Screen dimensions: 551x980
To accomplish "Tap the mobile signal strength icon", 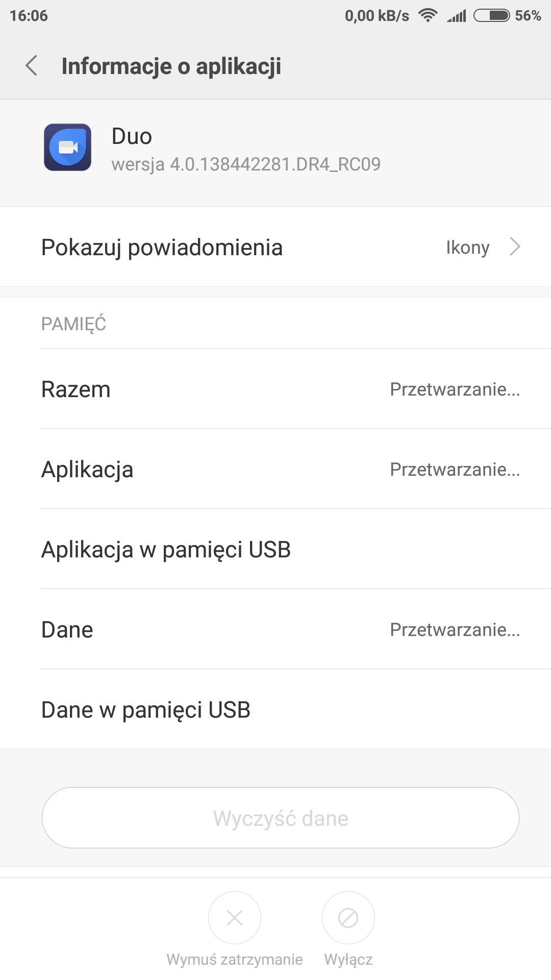I will coord(457,16).
